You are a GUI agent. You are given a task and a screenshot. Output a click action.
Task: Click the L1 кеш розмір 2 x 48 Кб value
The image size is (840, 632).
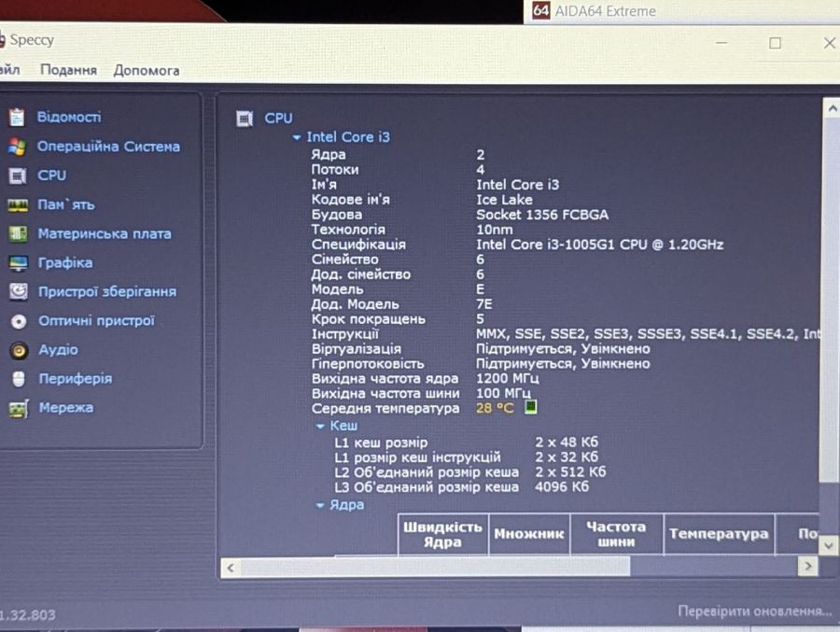[x=567, y=442]
